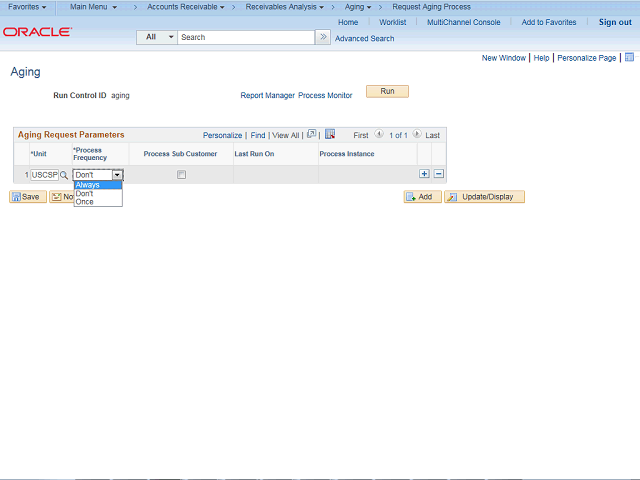Expand the Main Menu dropdown
The width and height of the screenshot is (640, 480).
pos(93,7)
